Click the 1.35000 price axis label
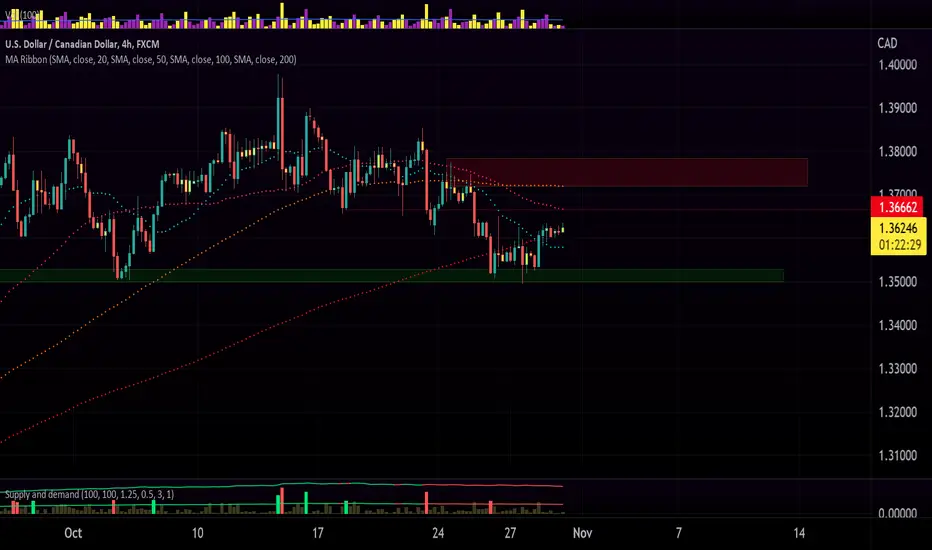 pos(898,282)
